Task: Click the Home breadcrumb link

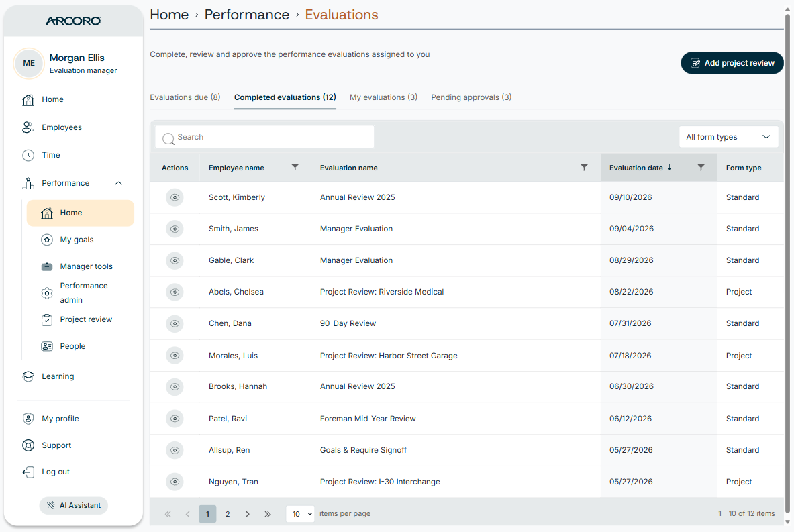Action: click(x=169, y=15)
